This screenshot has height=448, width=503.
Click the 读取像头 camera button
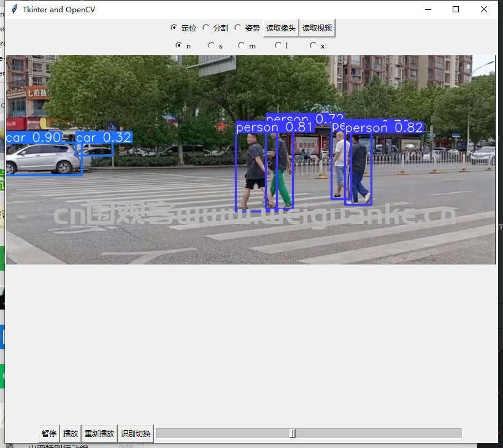(281, 28)
